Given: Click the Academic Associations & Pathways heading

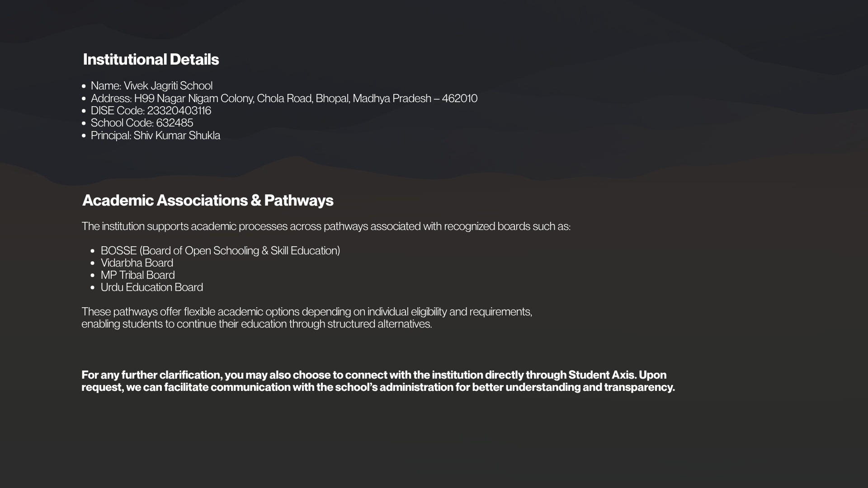Looking at the screenshot, I should 208,200.
